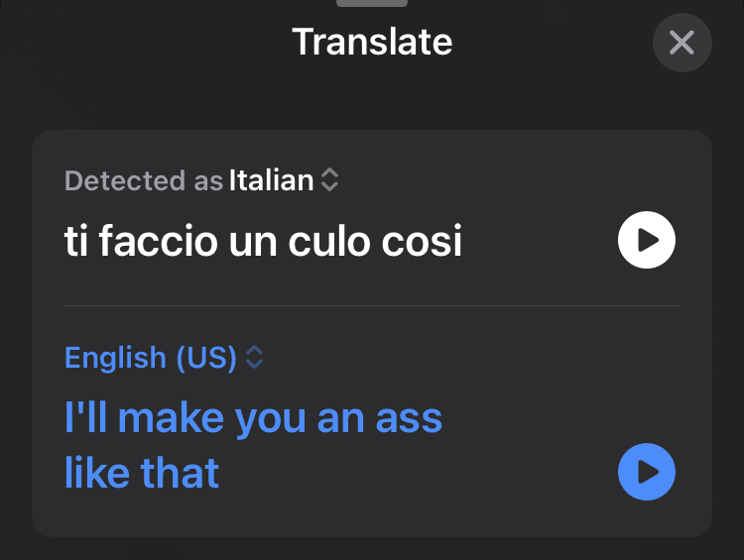Tap the grabber handle above the Translate title
744x560 pixels.
(x=372, y=3)
